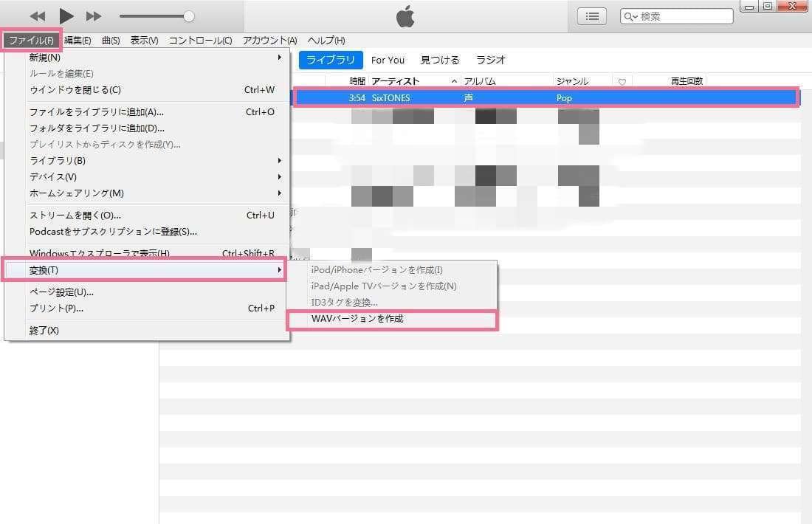
Task: Open the 曲(S) menu
Action: click(111, 41)
